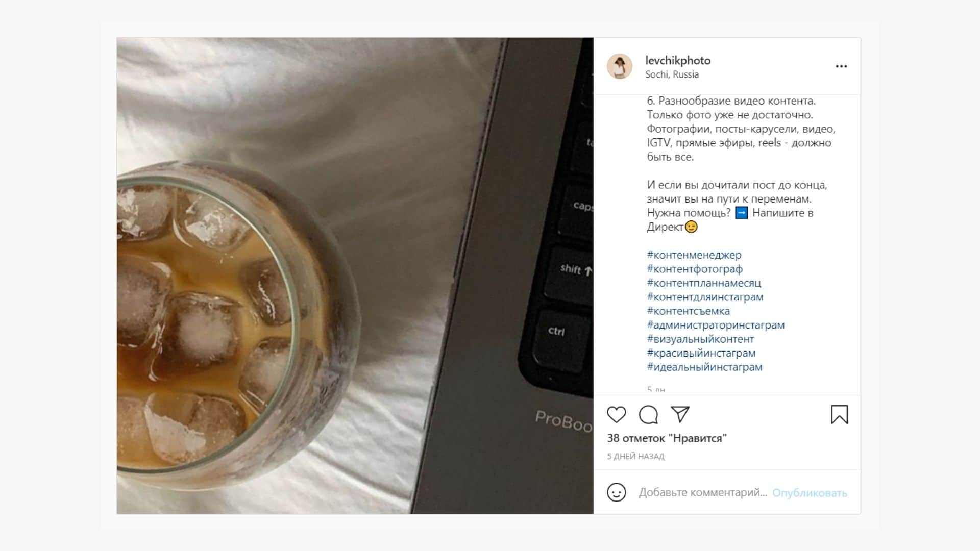Click the iced coffee post photo
The height and width of the screenshot is (551, 980).
[x=355, y=275]
